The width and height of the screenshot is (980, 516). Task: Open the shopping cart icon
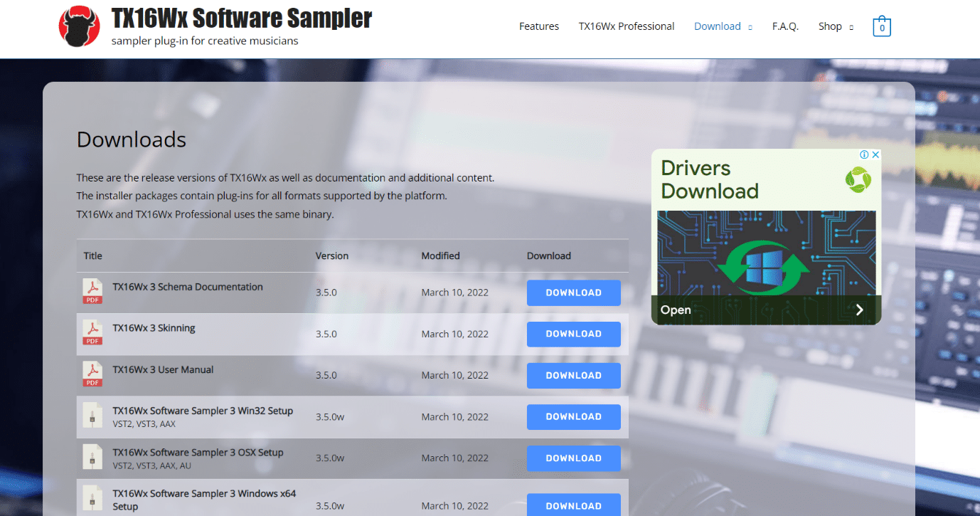click(x=882, y=27)
